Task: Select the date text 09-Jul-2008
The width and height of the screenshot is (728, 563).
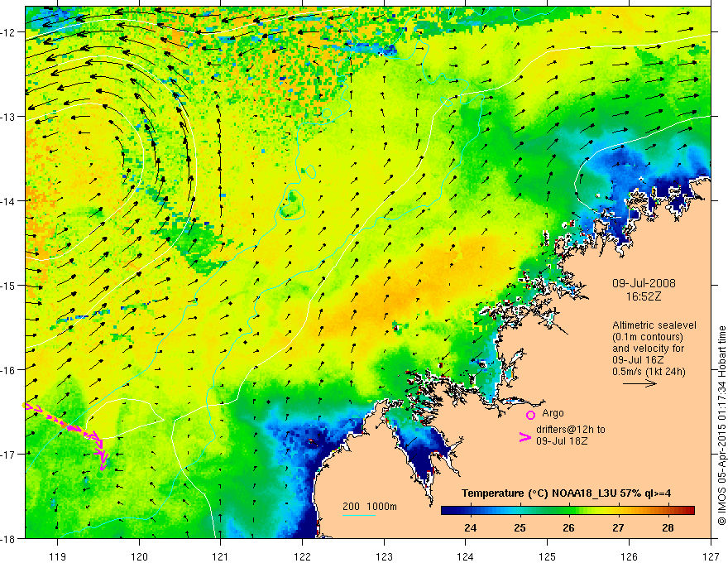Action: coord(644,283)
